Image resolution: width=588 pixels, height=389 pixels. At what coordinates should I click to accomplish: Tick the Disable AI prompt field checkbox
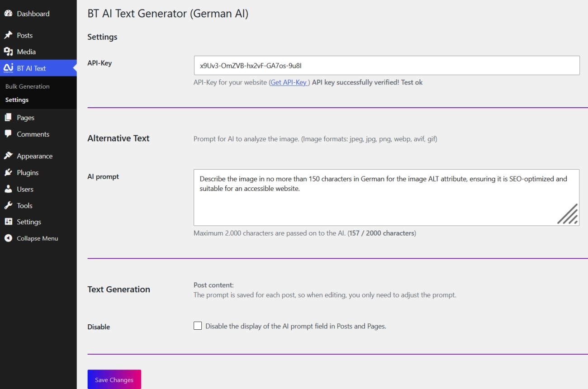pos(198,326)
